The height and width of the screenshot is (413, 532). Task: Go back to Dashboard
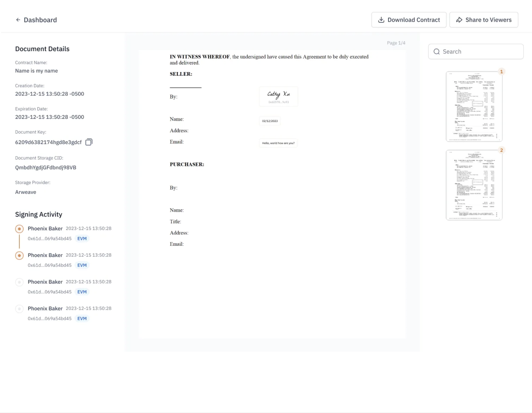pos(40,20)
